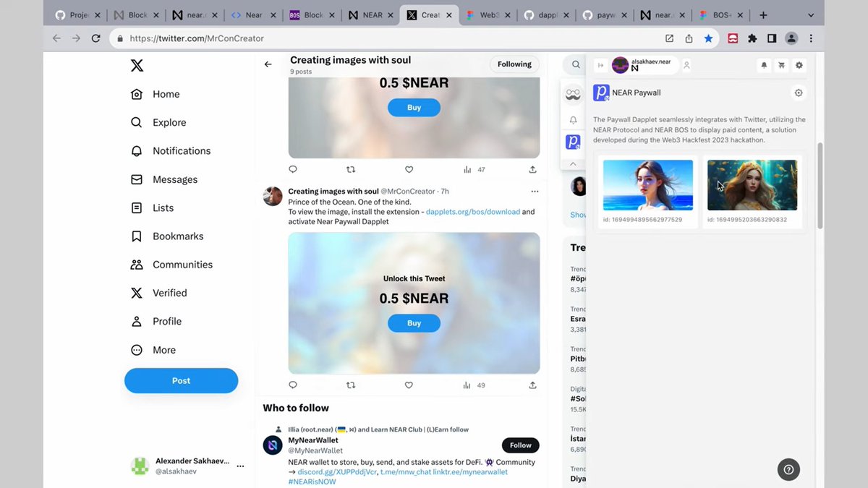868x488 pixels.
Task: Toggle the Following button
Action: 514,64
